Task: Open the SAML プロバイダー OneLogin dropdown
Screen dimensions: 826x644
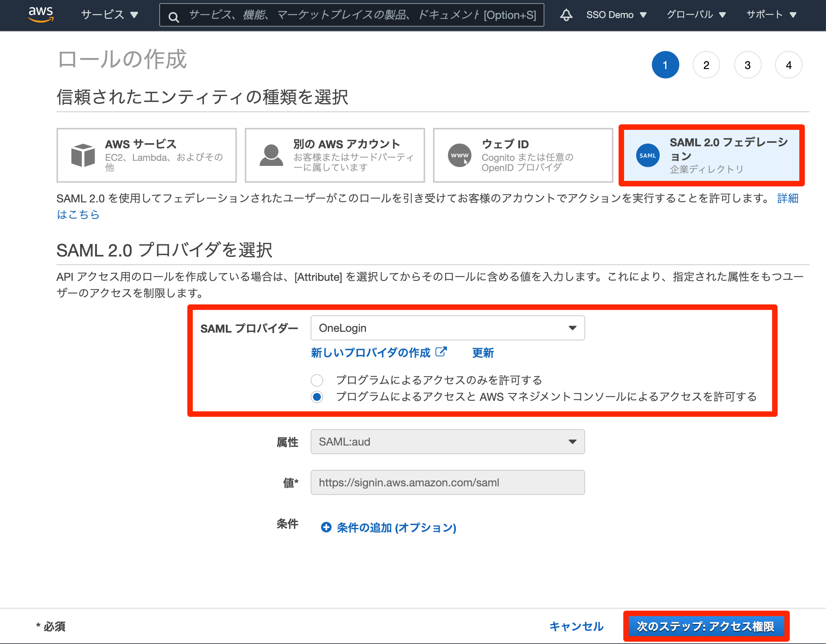Action: point(448,328)
